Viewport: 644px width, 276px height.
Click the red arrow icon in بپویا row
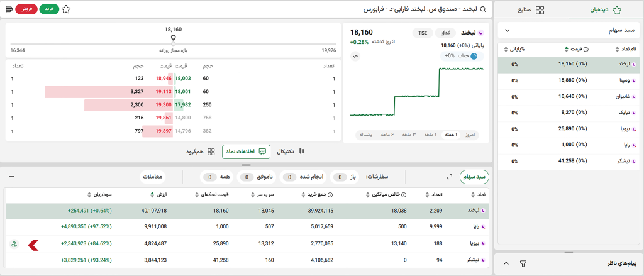[x=33, y=243]
